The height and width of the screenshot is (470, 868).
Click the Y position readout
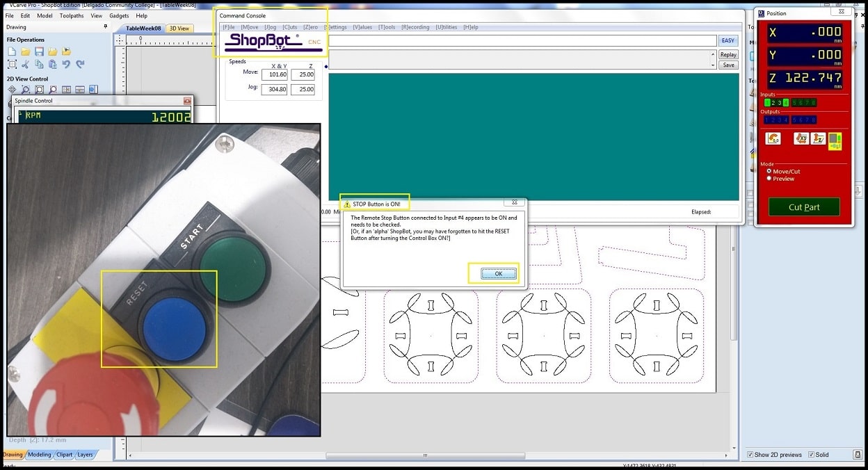805,55
